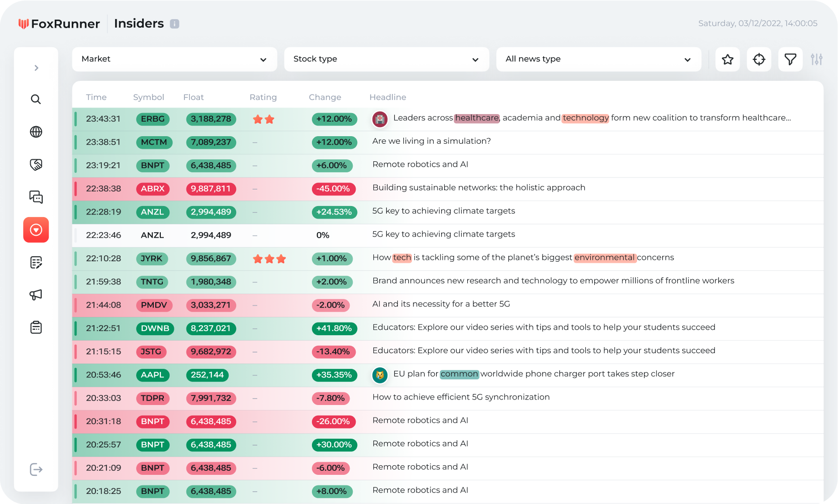Viewport: 838px width, 504px height.
Task: Open the funnel filter icon
Action: coord(790,59)
